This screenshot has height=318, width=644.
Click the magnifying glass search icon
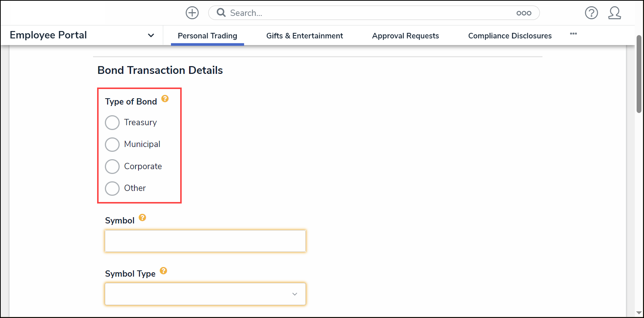(221, 13)
